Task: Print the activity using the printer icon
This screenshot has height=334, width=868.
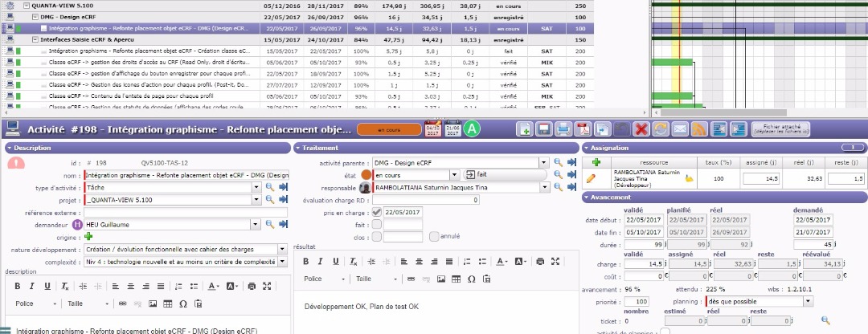Action: pyautogui.click(x=563, y=129)
